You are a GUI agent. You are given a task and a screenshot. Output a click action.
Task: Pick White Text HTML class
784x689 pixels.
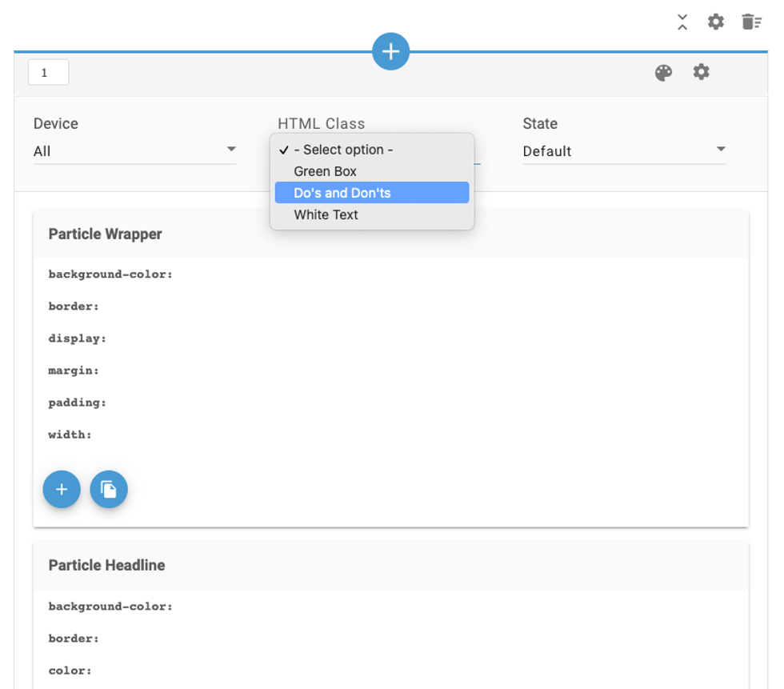(326, 214)
